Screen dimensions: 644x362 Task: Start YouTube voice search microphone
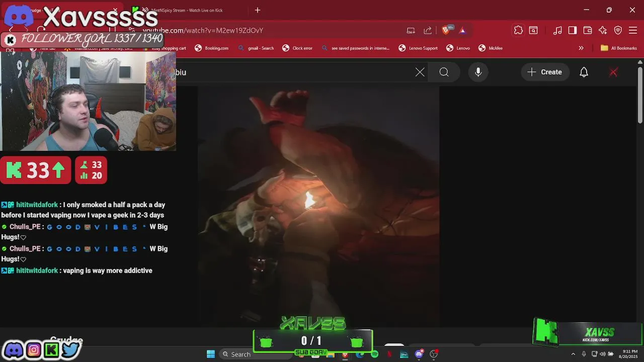pos(478,72)
